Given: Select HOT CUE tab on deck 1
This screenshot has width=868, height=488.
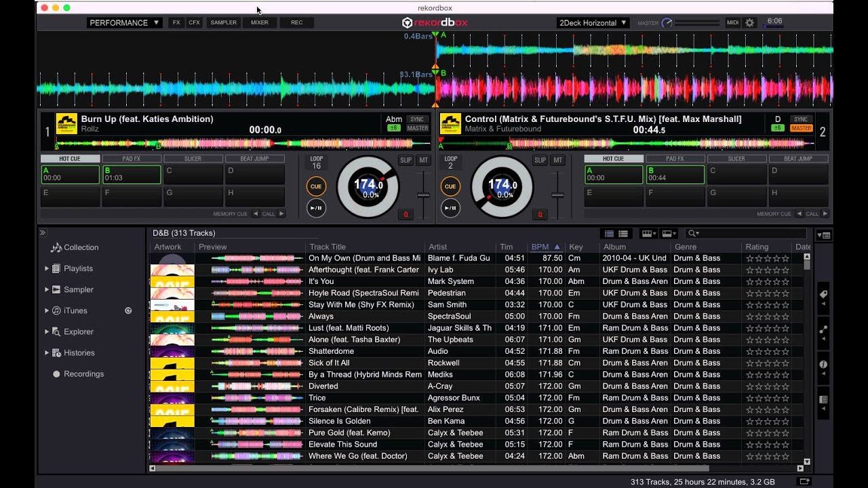Looking at the screenshot, I should 70,159.
